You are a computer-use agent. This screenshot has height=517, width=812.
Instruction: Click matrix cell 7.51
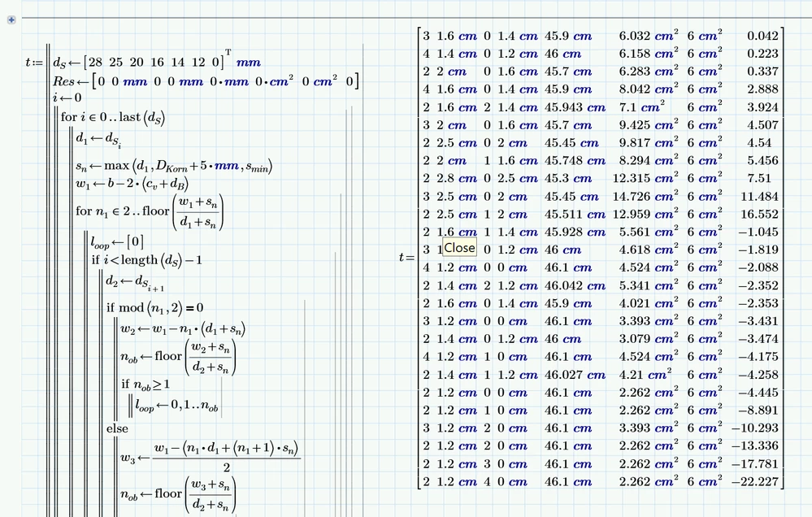(x=759, y=178)
